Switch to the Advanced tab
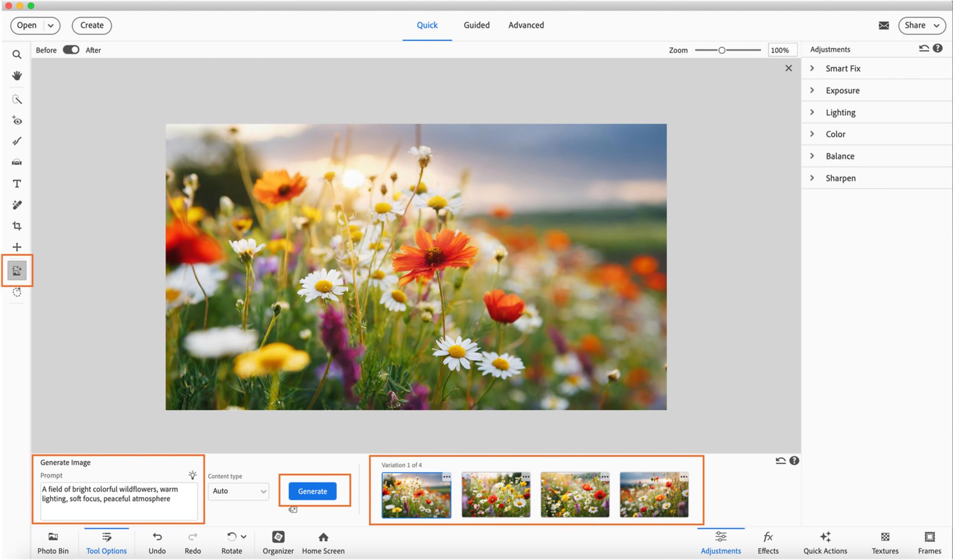The width and height of the screenshot is (953, 560). (x=526, y=25)
